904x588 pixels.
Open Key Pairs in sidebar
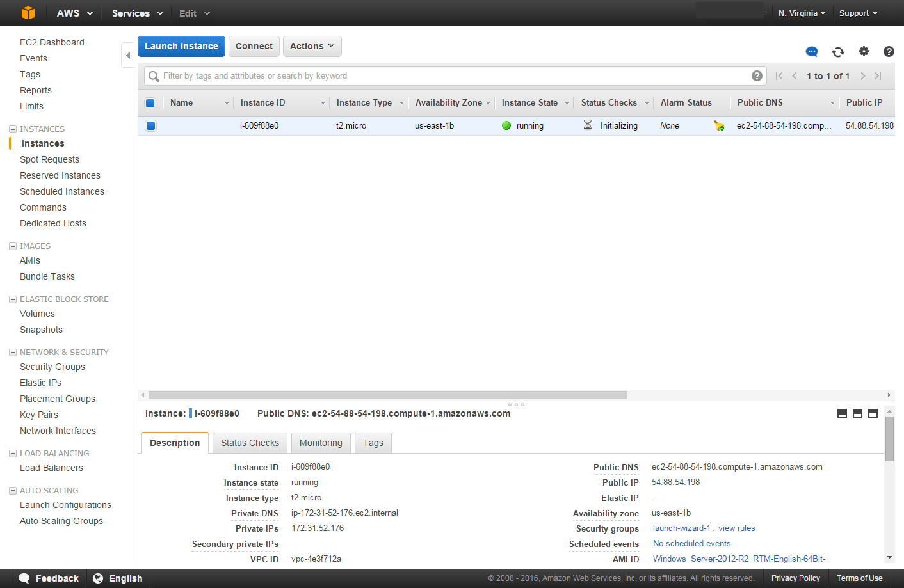click(39, 415)
